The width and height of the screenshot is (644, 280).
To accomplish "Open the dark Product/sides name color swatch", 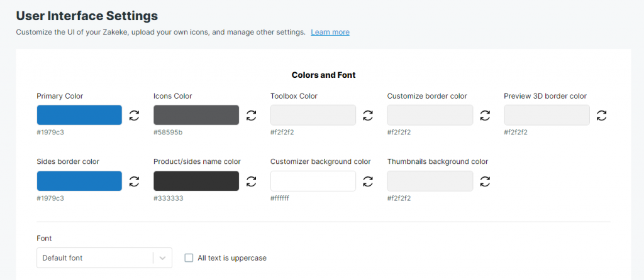I will coord(196,181).
